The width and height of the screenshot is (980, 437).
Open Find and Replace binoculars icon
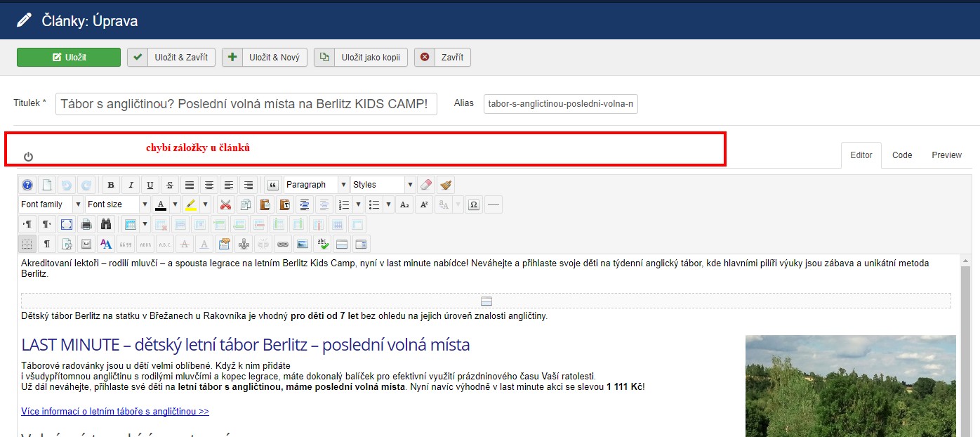pyautogui.click(x=106, y=225)
